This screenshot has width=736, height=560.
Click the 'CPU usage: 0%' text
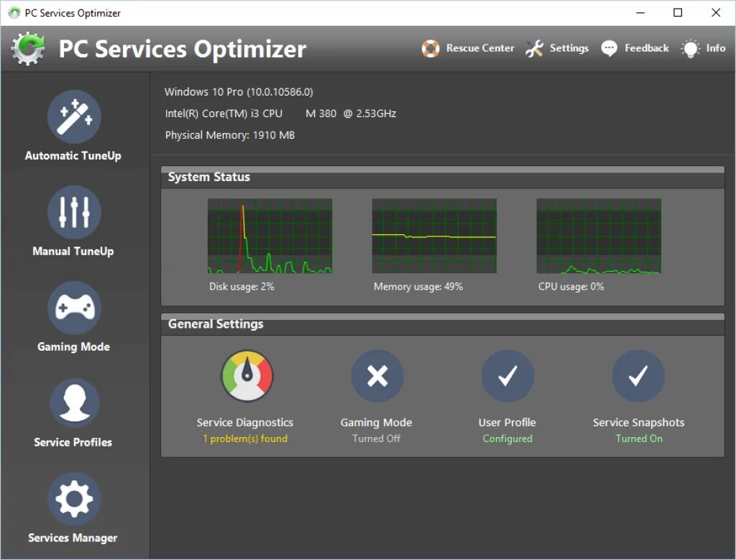(571, 286)
